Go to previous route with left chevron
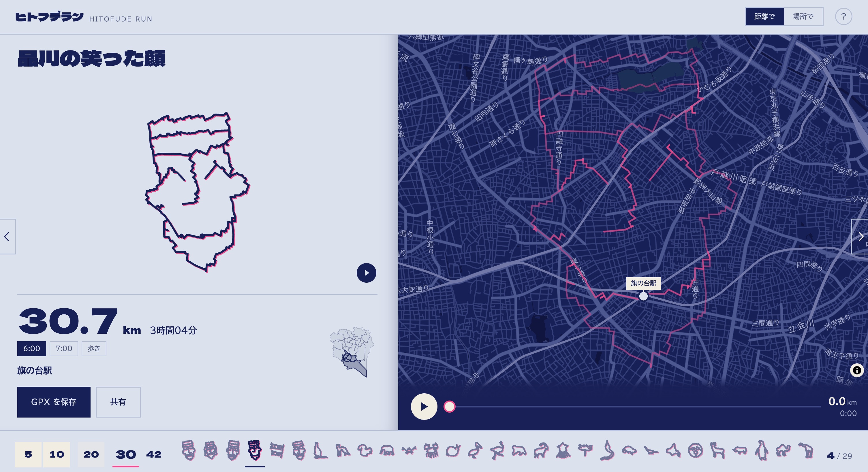The height and width of the screenshot is (472, 868). [x=7, y=236]
